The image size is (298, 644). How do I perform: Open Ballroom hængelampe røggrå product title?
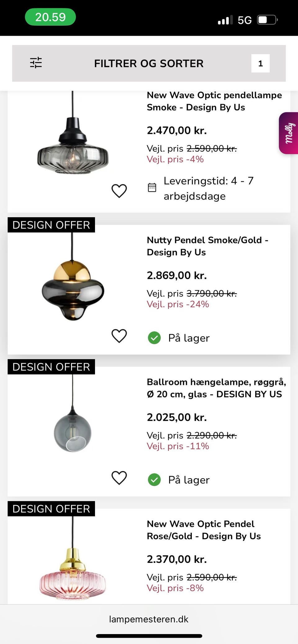216,388
